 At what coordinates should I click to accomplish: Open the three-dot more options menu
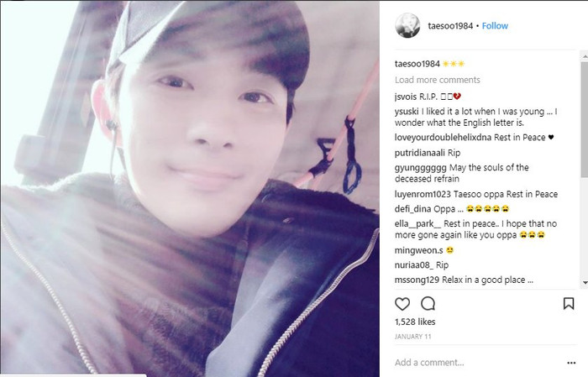click(x=571, y=363)
